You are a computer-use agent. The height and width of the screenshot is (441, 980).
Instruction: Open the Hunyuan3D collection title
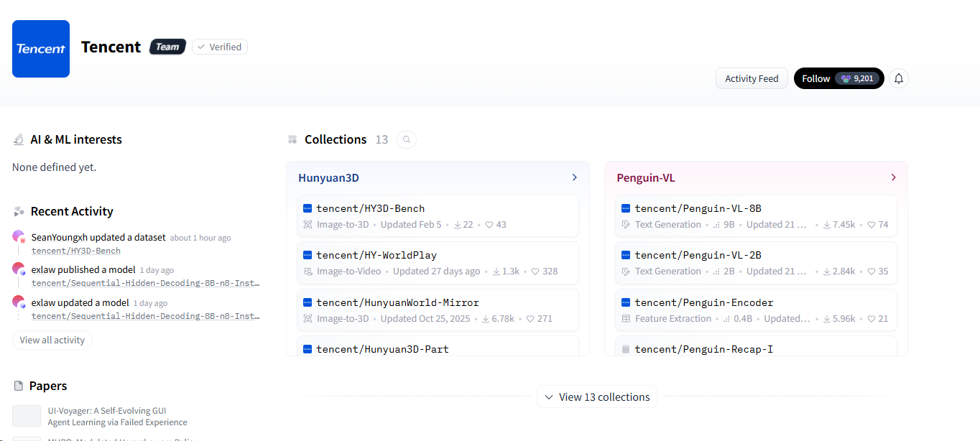pos(328,178)
